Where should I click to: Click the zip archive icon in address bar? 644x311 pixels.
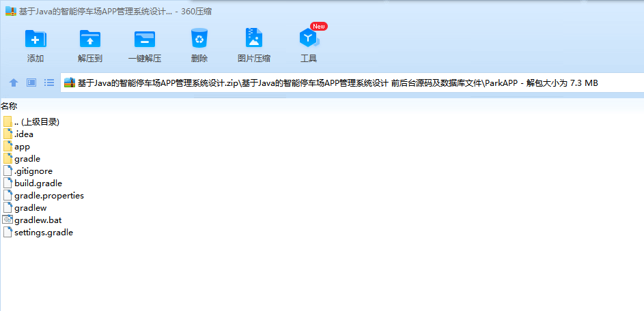(70, 83)
